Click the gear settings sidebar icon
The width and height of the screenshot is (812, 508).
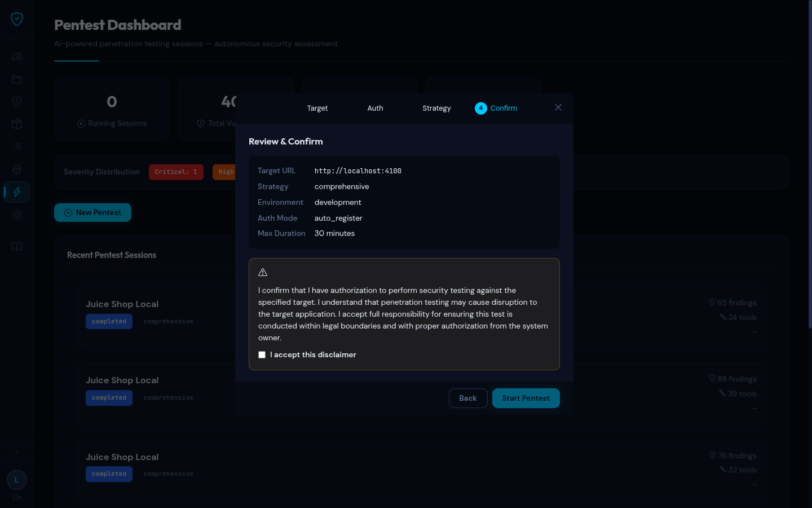pos(17,214)
